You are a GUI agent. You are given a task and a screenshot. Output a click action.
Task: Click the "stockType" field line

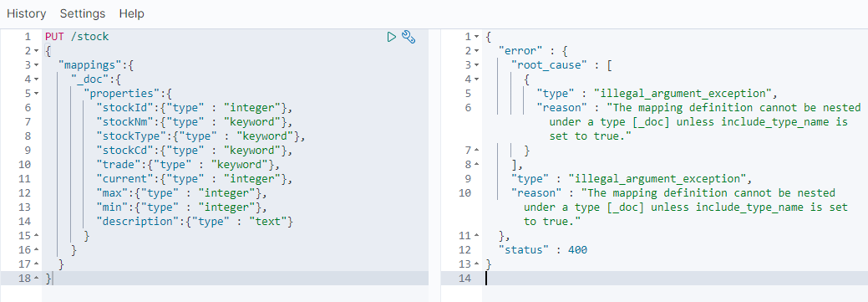point(201,136)
